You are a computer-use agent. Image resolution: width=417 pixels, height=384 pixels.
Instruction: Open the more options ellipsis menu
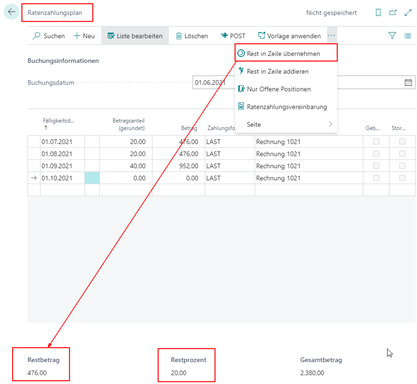coord(331,35)
